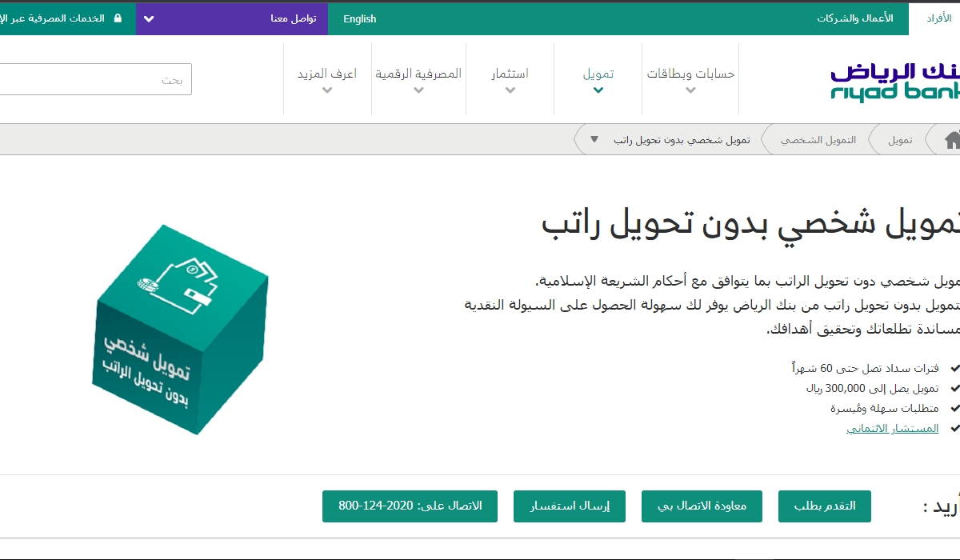Click the paragraph line ending تطلعاتك وتحقيق أهدافك
Screen dimensions: 960x560
(x=863, y=329)
